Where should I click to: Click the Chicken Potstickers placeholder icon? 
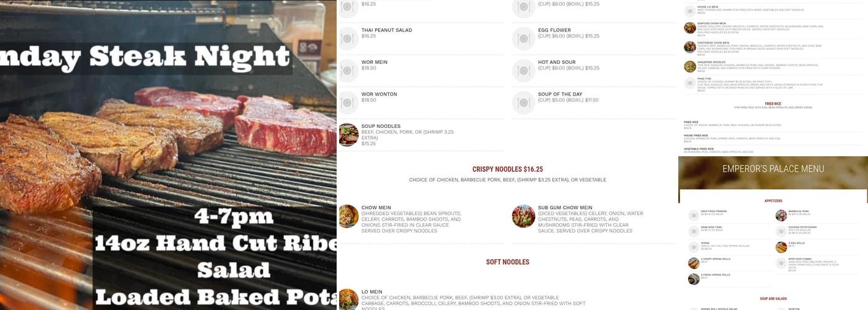pyautogui.click(x=781, y=231)
